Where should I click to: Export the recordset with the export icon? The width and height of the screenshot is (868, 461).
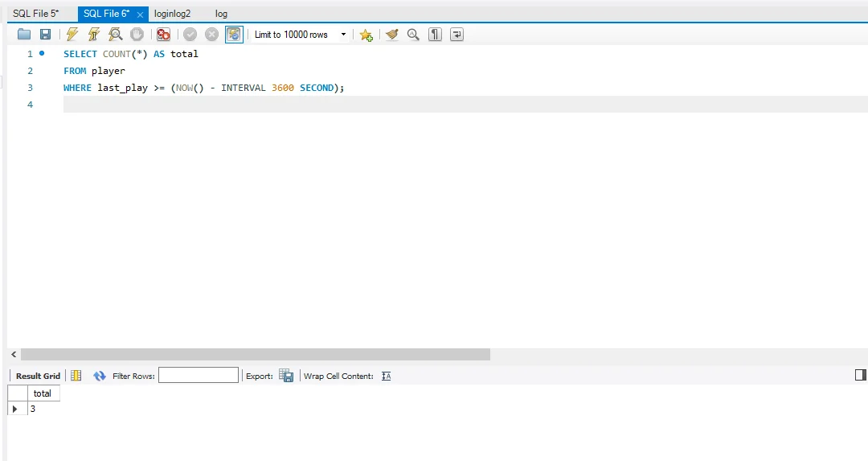pyautogui.click(x=286, y=376)
